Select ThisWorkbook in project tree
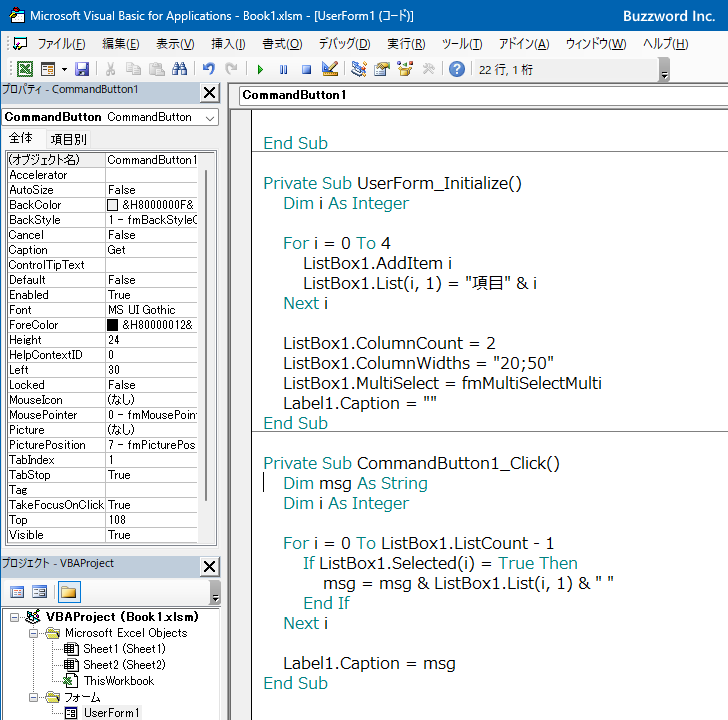728x720 pixels. [118, 681]
